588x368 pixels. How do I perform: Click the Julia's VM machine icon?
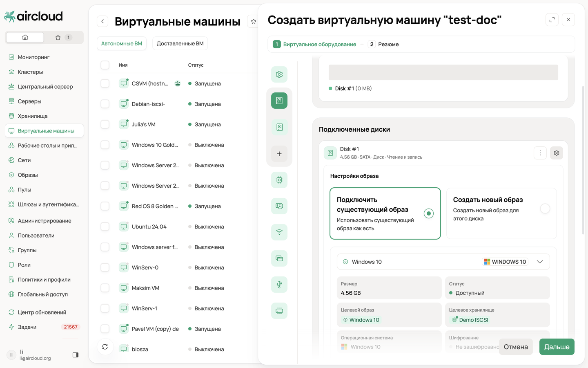coord(123,124)
